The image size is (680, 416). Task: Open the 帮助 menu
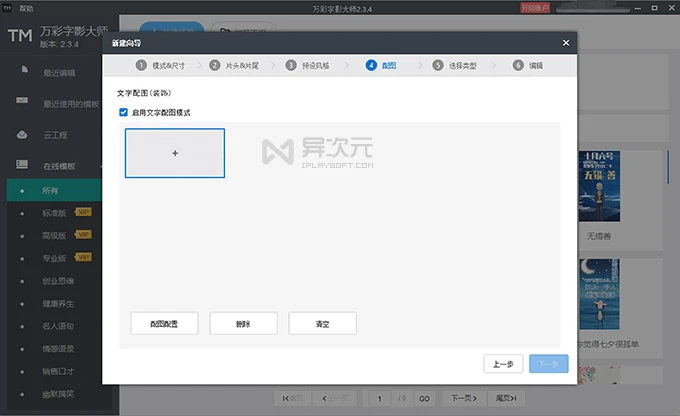(26, 8)
